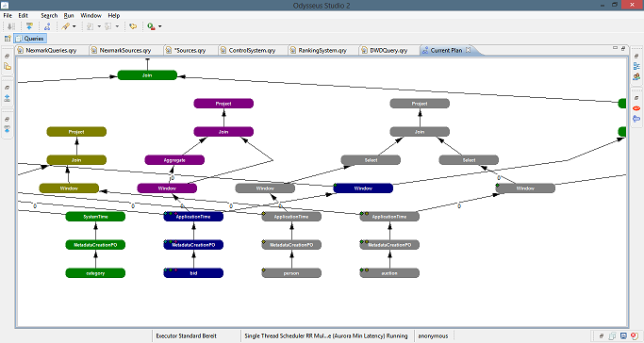This screenshot has height=343, width=644.
Task: Select the purple Aggregate operator node
Action: coord(174,160)
